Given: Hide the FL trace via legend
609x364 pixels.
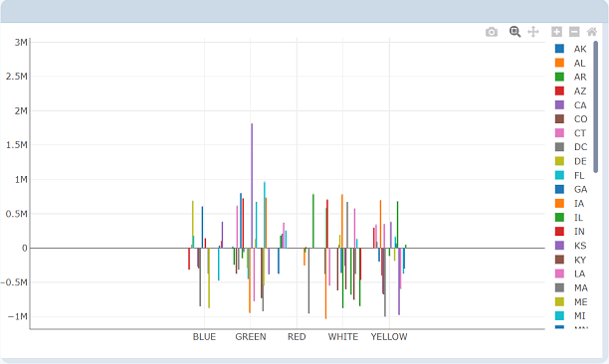Looking at the screenshot, I should (570, 175).
